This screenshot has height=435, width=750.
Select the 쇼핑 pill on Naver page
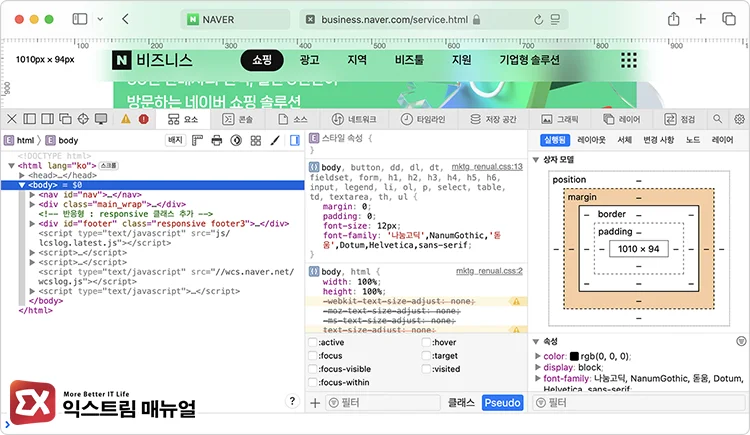coord(262,60)
